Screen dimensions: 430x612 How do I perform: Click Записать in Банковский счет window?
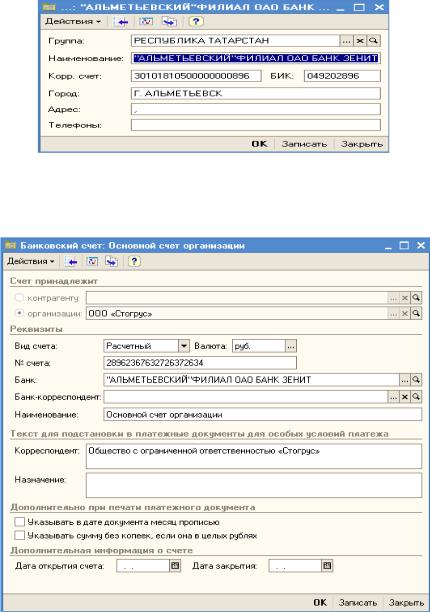coord(357,603)
